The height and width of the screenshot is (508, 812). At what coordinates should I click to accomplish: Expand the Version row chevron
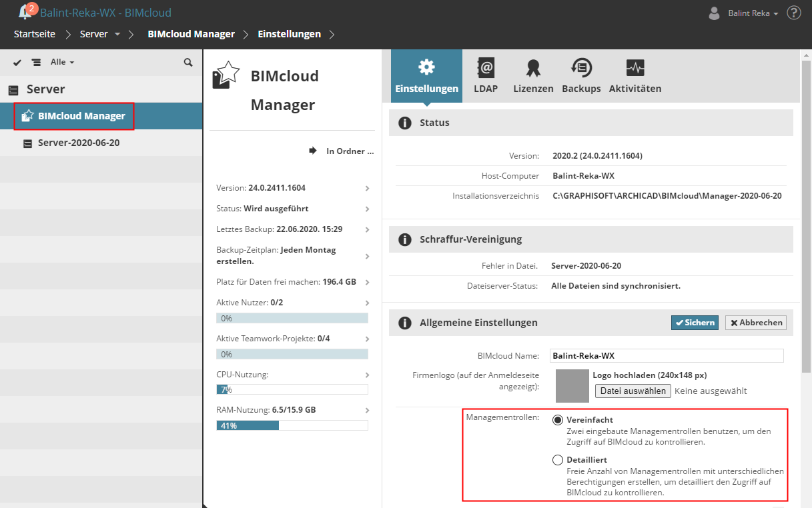tap(368, 189)
